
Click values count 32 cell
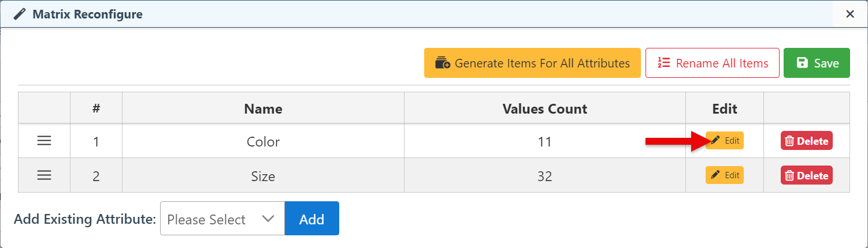tap(544, 176)
